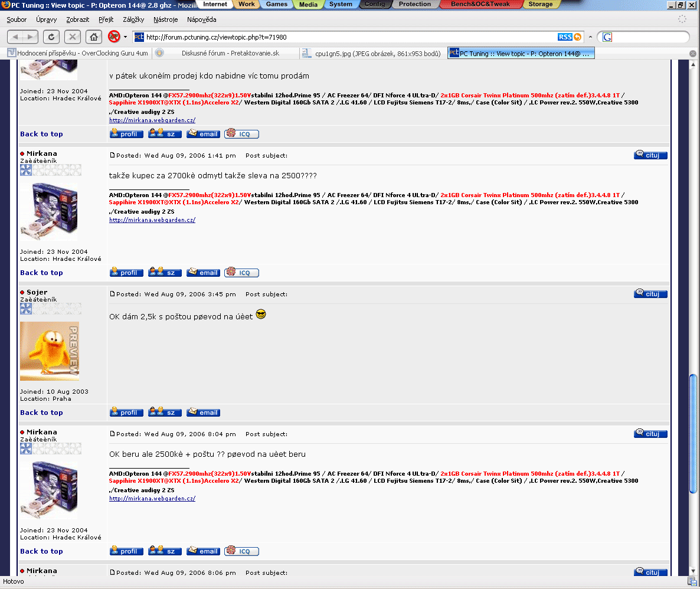Viewport: 700px width, 589px height.
Task: Open the Google search engine selector
Action: [607, 37]
